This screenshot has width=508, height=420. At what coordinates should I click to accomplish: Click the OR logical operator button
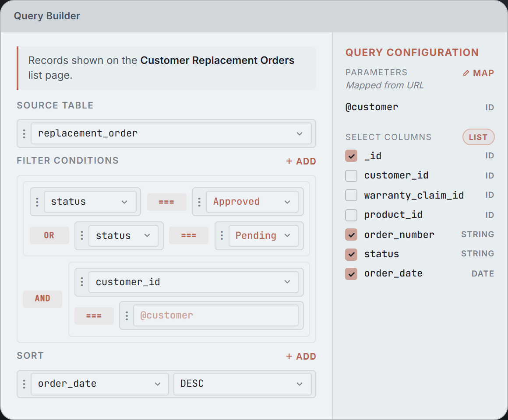49,235
